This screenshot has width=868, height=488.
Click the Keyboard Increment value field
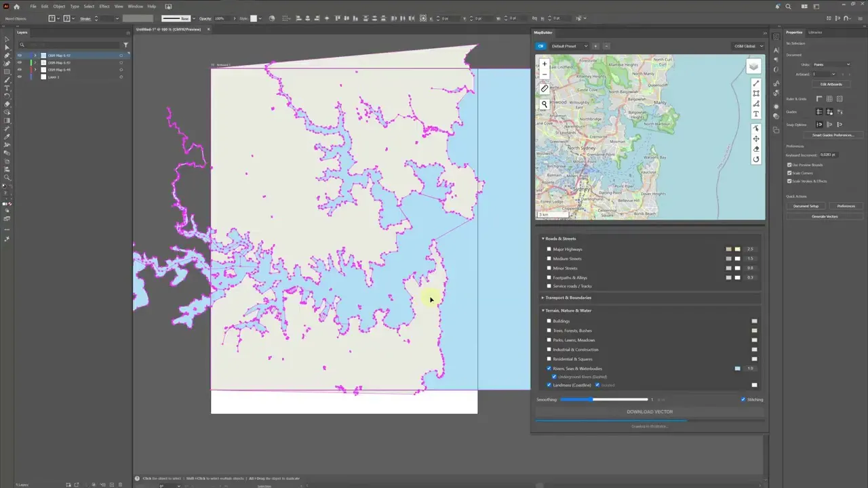coord(829,155)
